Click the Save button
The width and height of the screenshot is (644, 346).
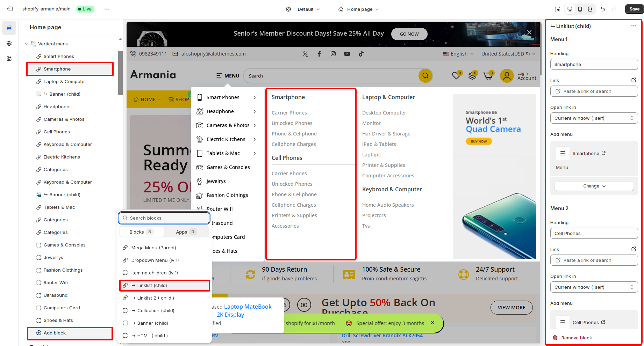point(634,9)
